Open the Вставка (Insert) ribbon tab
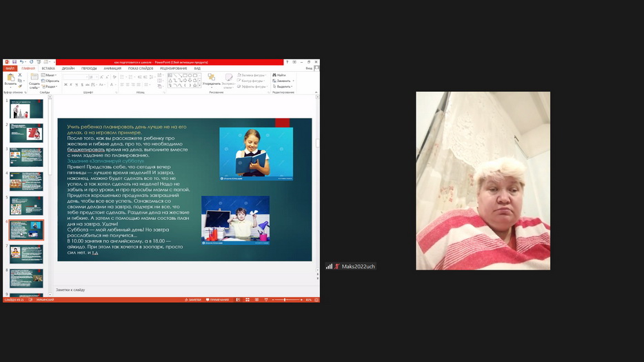The height and width of the screenshot is (362, 644). (48, 68)
